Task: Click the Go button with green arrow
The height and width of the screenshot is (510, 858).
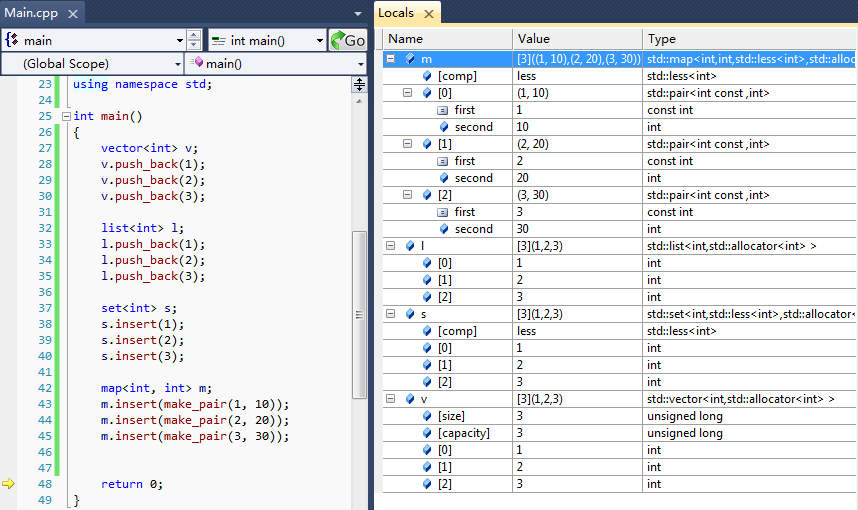Action: tap(348, 40)
